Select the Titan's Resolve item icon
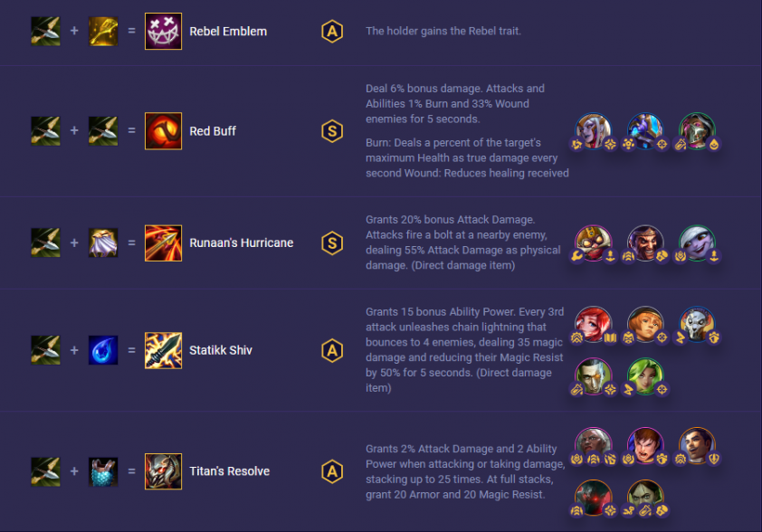This screenshot has width=762, height=532. point(163,471)
